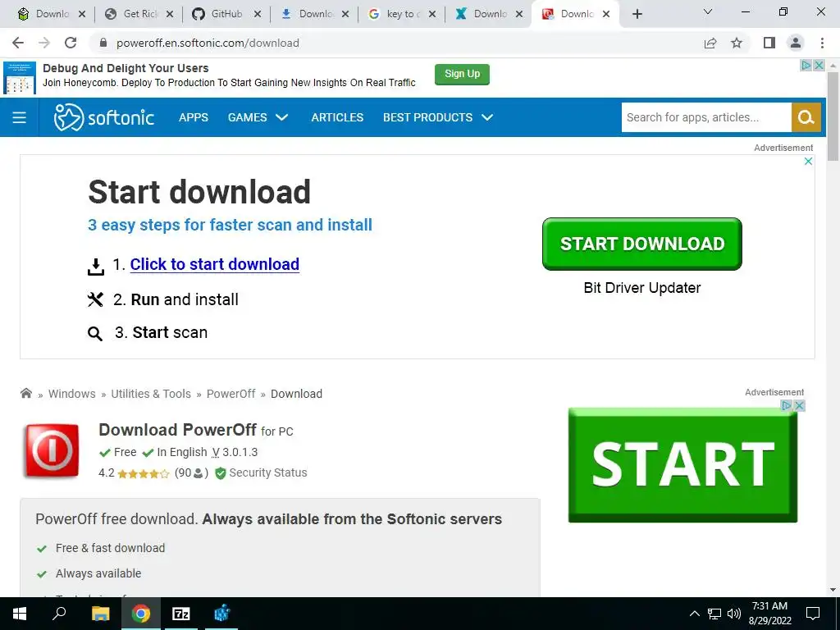Expand the GAMES dropdown
The height and width of the screenshot is (630, 840).
(x=258, y=117)
